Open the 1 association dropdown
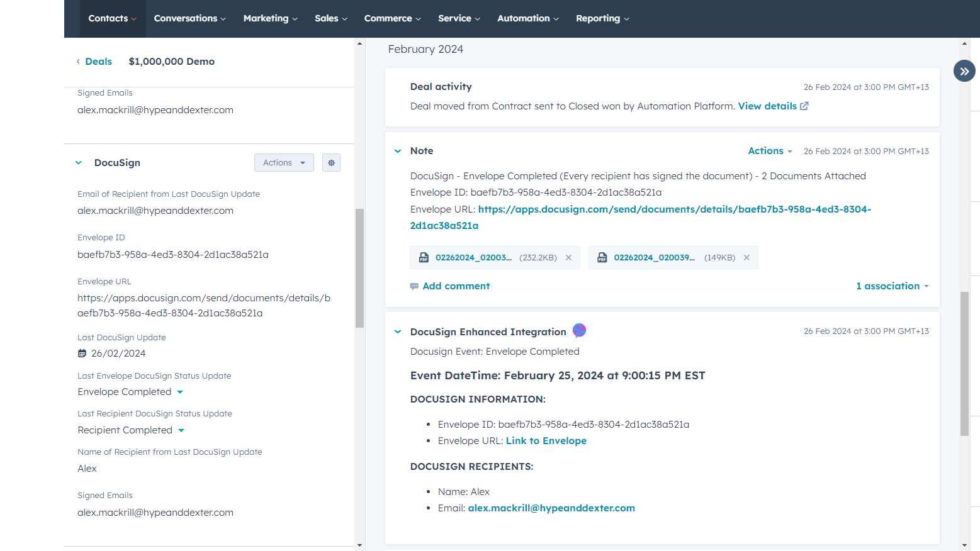980x551 pixels. tap(892, 286)
